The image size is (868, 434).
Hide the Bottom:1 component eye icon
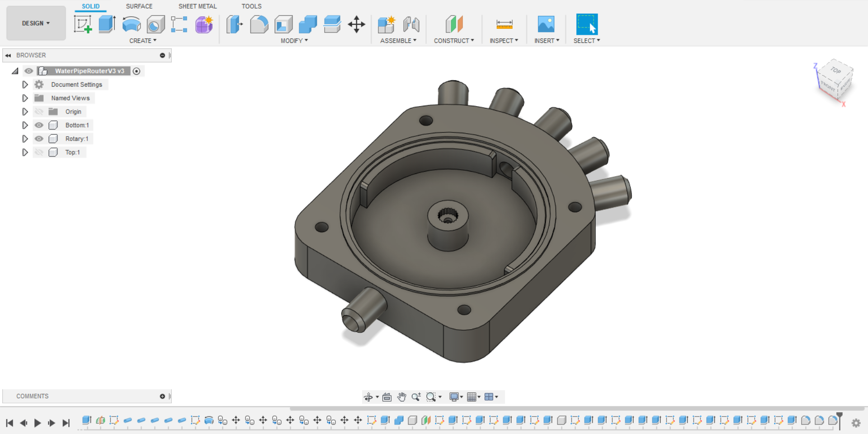[x=39, y=125]
